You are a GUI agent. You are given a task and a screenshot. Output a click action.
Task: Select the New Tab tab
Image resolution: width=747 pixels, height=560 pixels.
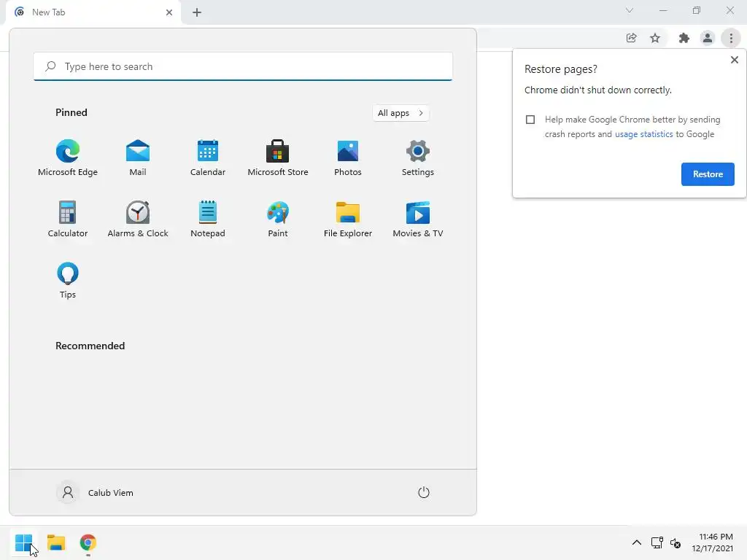[93, 12]
